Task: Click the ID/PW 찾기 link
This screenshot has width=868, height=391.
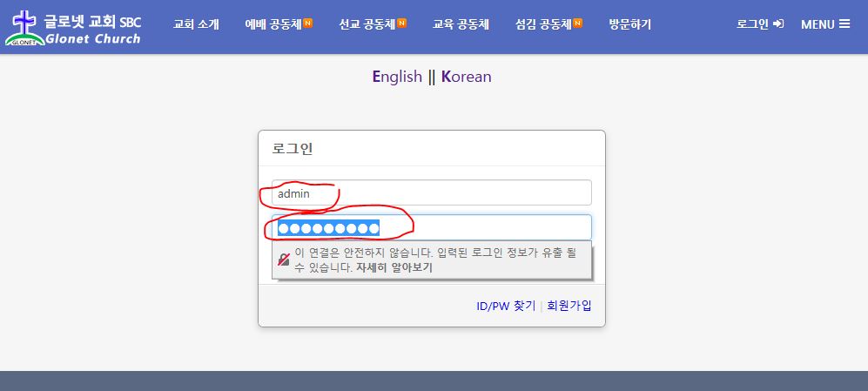Action: pyautogui.click(x=506, y=306)
